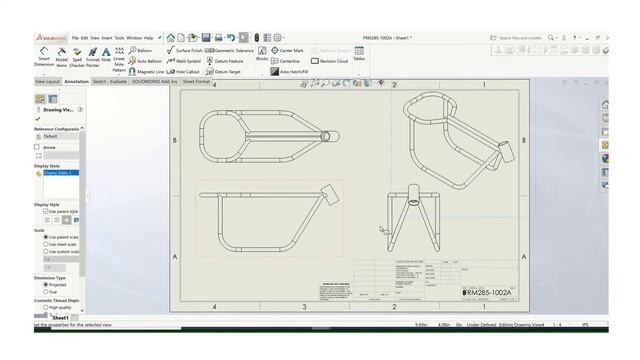Open Linear Note Pattern tool
This screenshot has width=640, height=360.
(119, 59)
